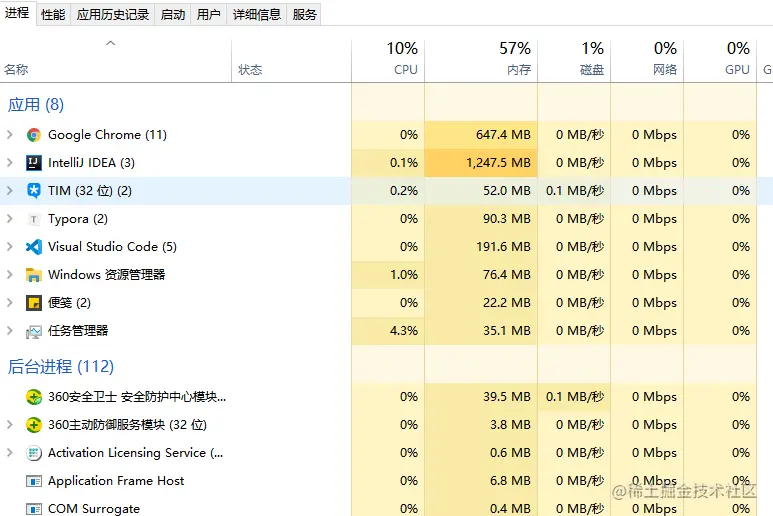Viewport: 773px width, 516px height.
Task: Click the 应用 (8) group heading
Action: coord(36,104)
